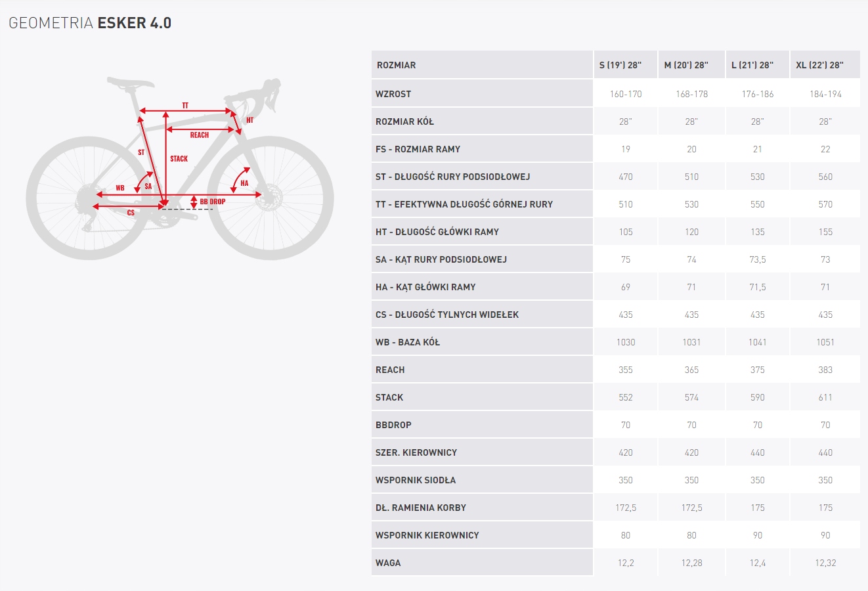Click the BB DROP label on the diagram

pyautogui.click(x=213, y=202)
